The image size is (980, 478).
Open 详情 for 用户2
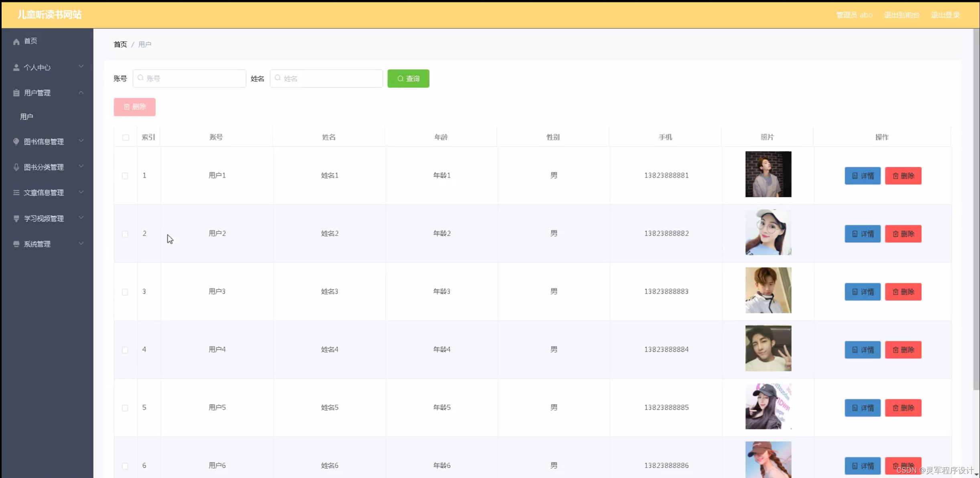tap(862, 234)
